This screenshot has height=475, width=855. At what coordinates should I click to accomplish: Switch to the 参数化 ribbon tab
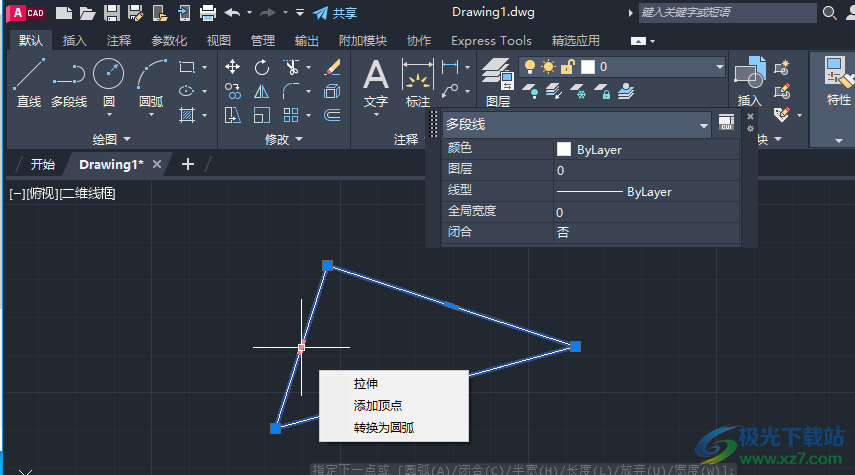pos(169,40)
